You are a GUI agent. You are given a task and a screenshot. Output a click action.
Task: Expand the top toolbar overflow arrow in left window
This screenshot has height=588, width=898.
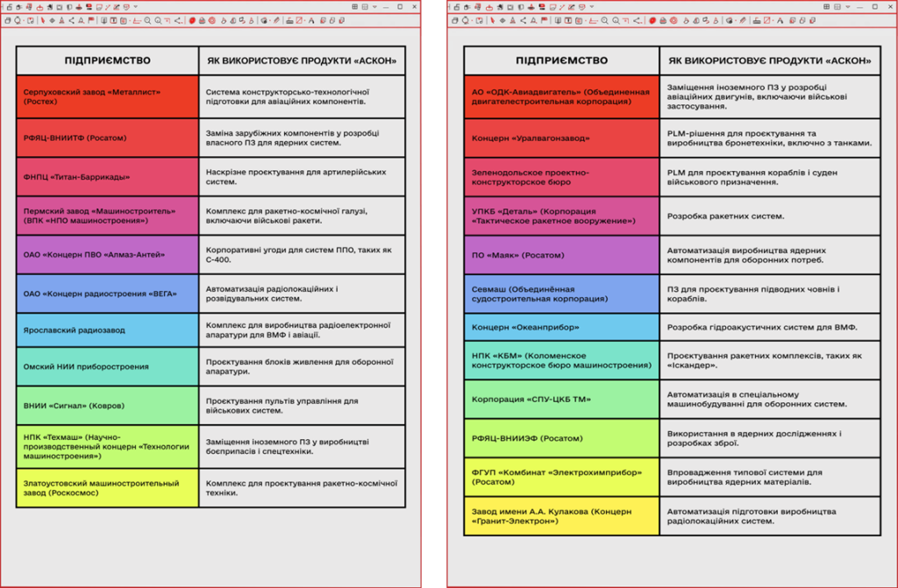point(136,6)
